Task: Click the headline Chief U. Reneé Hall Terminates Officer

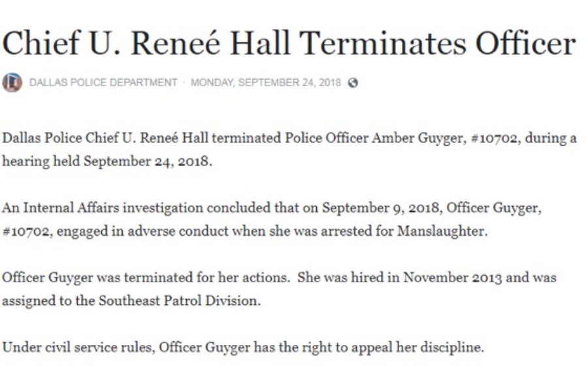Action: click(x=289, y=42)
